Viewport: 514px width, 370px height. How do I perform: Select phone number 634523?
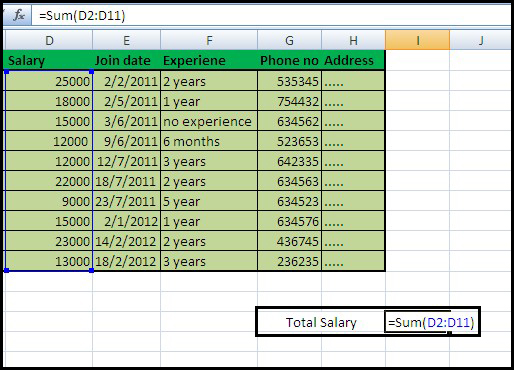point(289,201)
